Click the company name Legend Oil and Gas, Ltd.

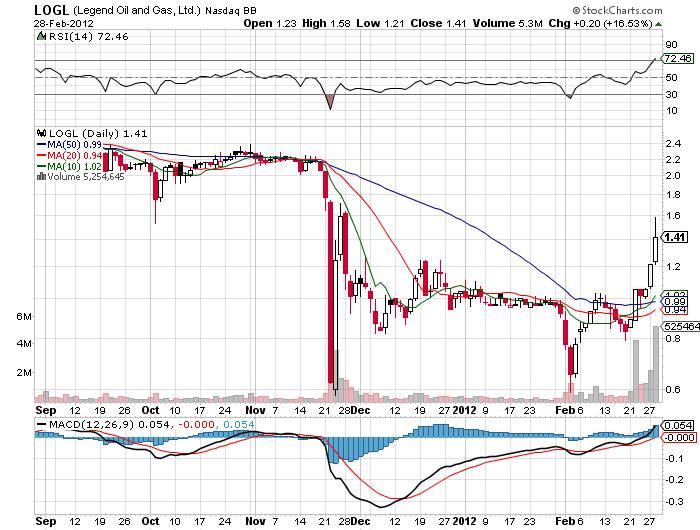[137, 10]
